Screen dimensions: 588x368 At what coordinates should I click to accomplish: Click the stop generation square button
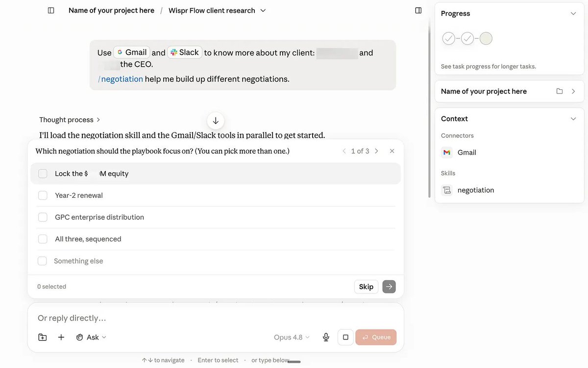click(345, 337)
